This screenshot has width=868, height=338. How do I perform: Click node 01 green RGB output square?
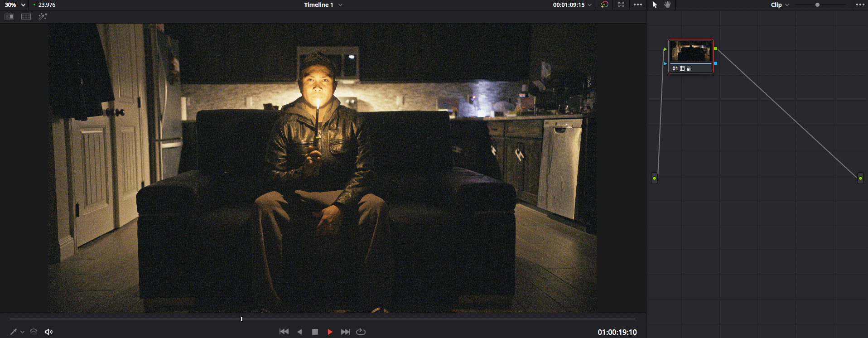[x=715, y=48]
